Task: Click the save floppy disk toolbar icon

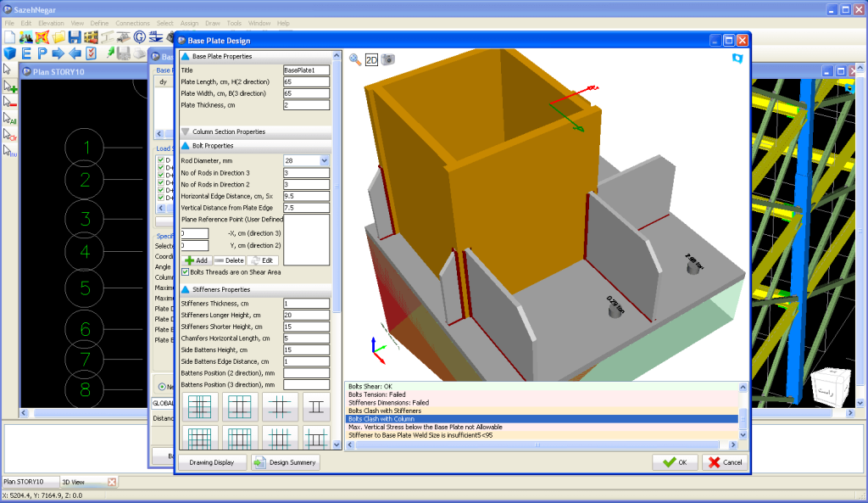Action: [75, 37]
